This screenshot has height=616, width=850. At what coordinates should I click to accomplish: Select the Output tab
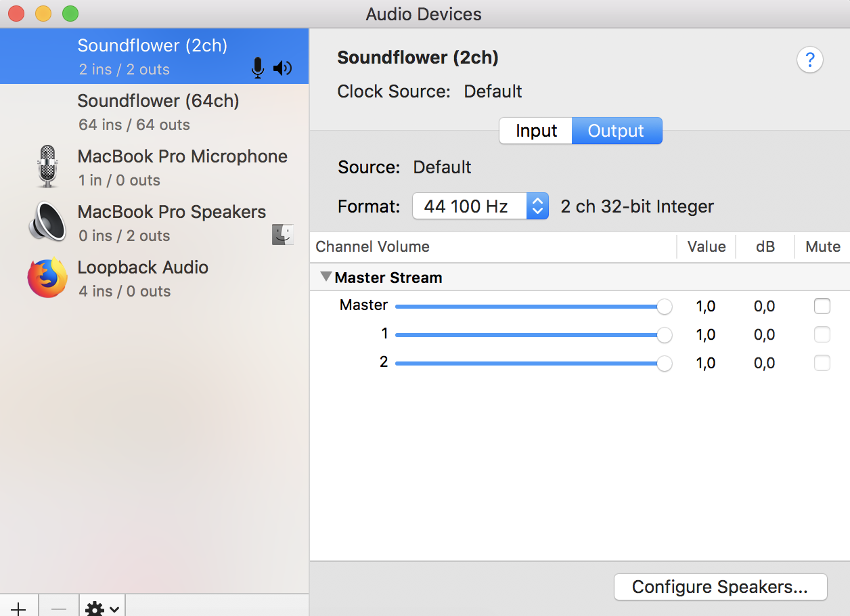pos(616,131)
